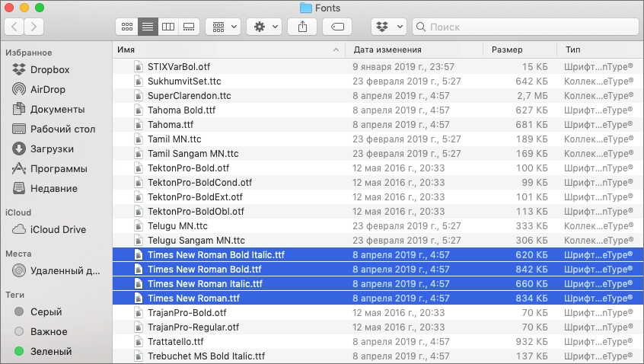644x364 pixels.
Task: Open AirDrop in the sidebar
Action: [49, 89]
